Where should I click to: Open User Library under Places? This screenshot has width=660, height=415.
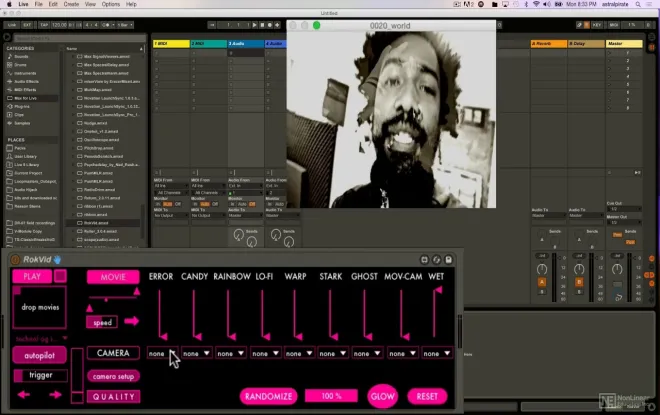25,156
